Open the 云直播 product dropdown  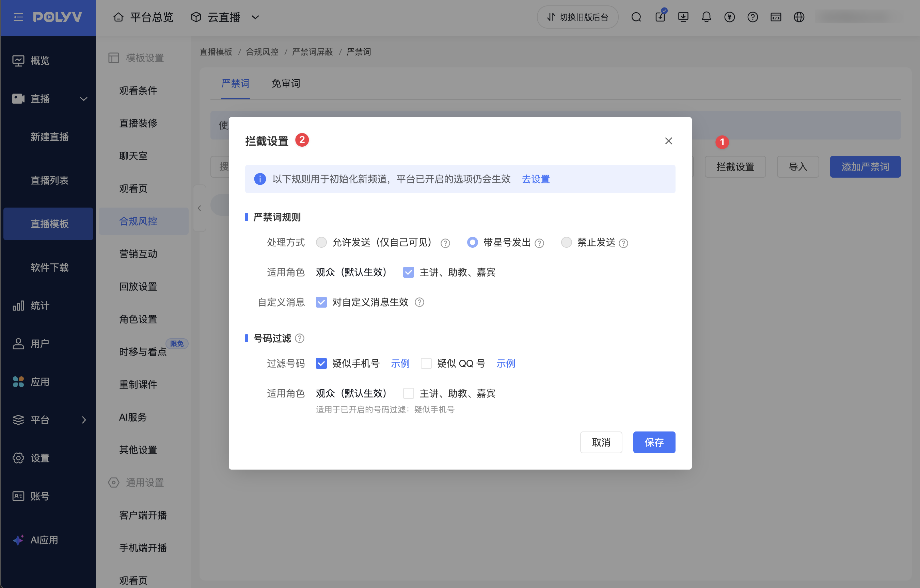[225, 17]
